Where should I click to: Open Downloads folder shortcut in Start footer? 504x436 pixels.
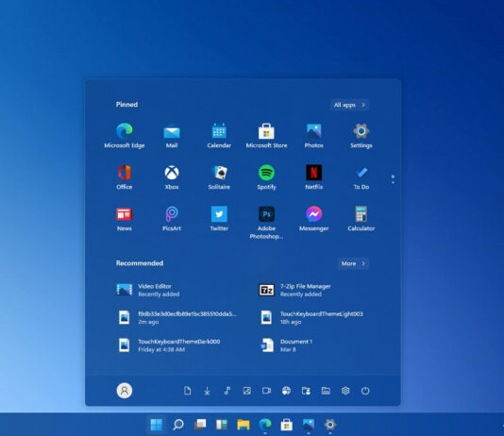[208, 391]
